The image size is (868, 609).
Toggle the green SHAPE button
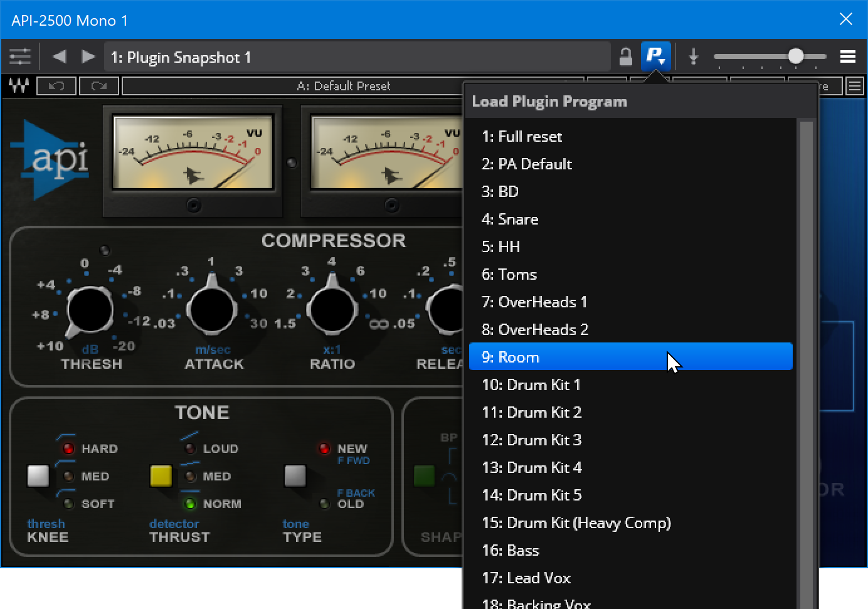click(425, 475)
